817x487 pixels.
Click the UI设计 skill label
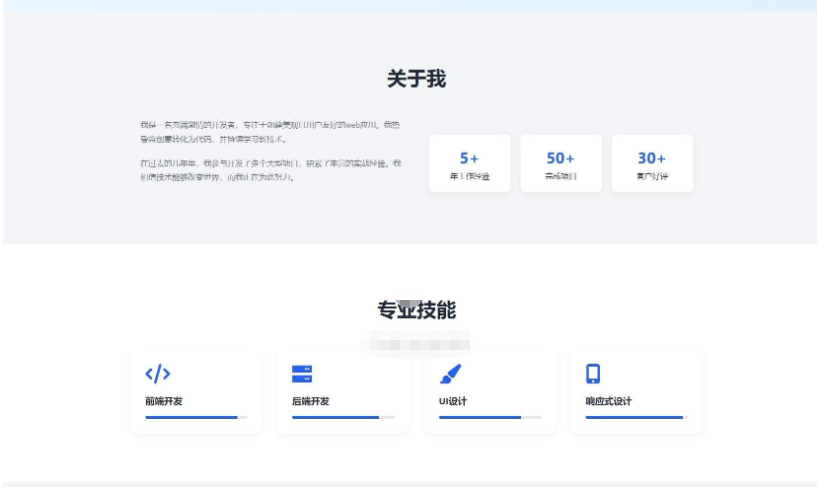(453, 401)
